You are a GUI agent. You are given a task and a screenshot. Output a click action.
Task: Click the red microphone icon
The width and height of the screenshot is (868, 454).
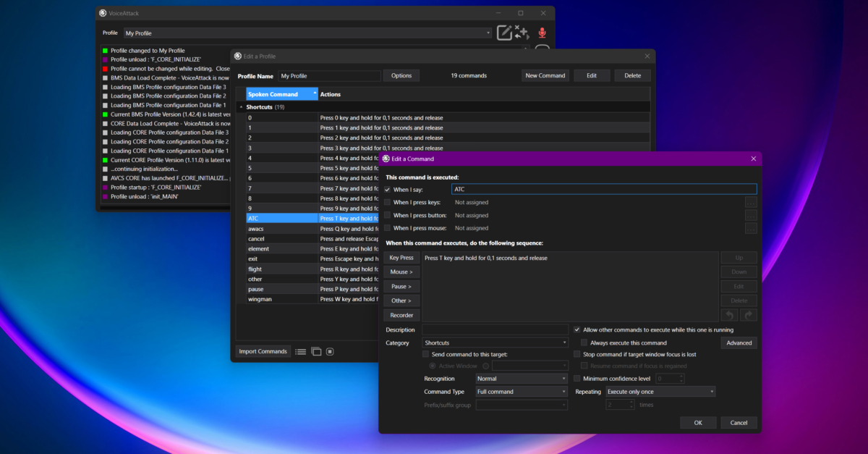coord(542,32)
